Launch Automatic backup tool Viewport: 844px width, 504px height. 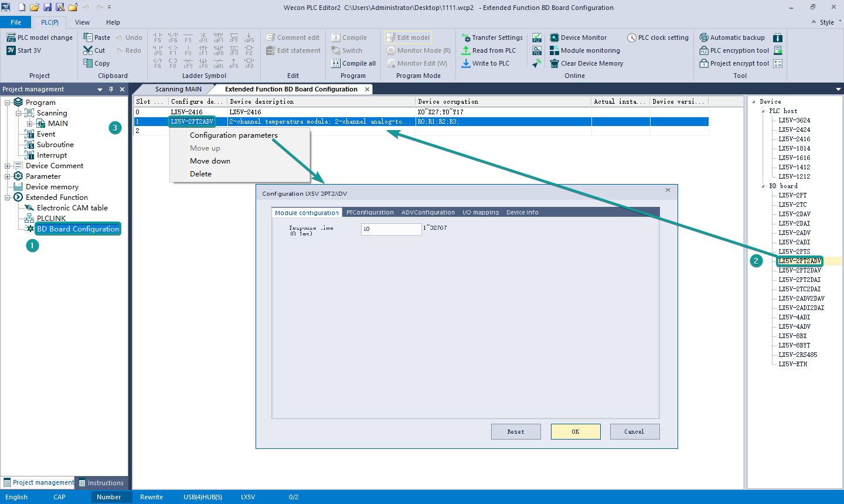click(x=732, y=38)
